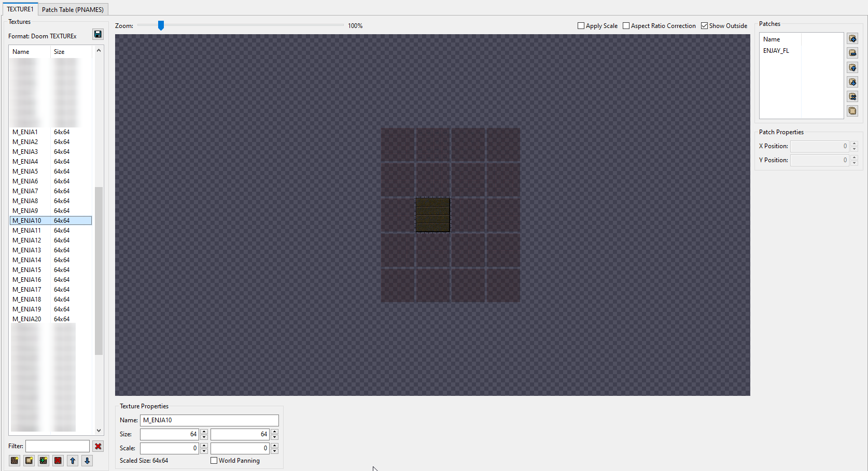
Task: Switch to the Patch Table (PNAMES) tab
Action: click(73, 9)
